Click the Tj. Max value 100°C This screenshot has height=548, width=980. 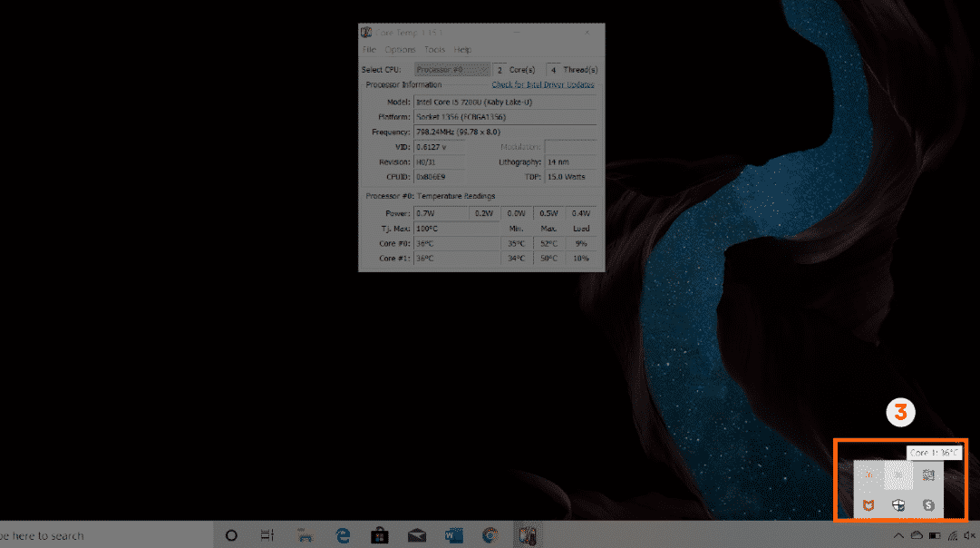pyautogui.click(x=456, y=229)
